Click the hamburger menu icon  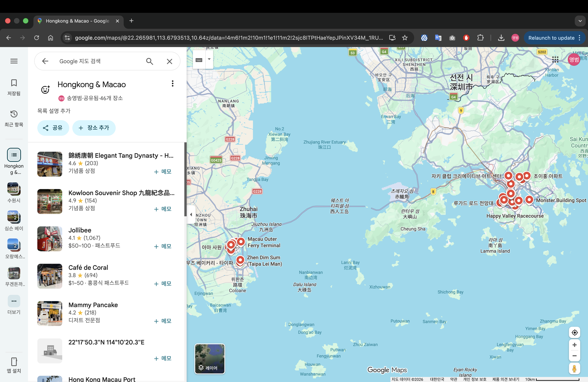click(14, 61)
